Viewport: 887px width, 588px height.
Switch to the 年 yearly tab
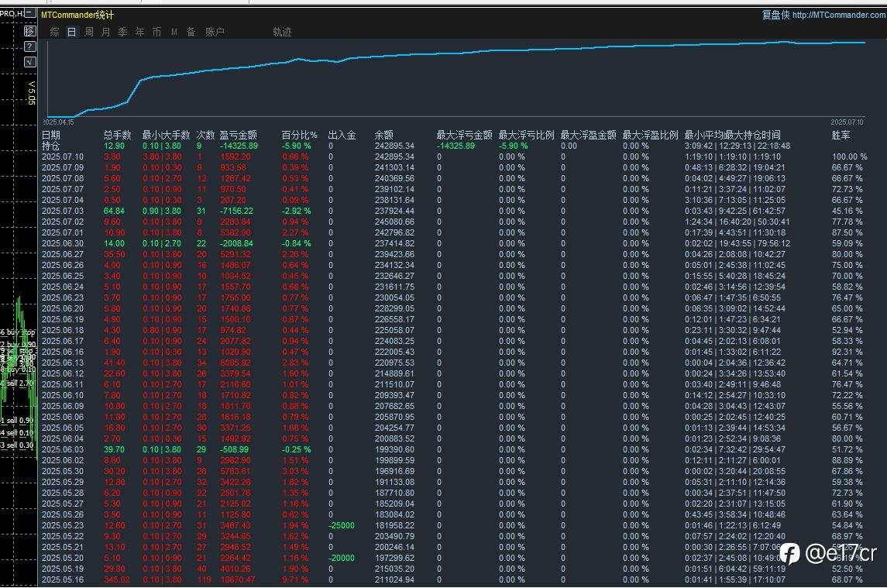pyautogui.click(x=139, y=33)
